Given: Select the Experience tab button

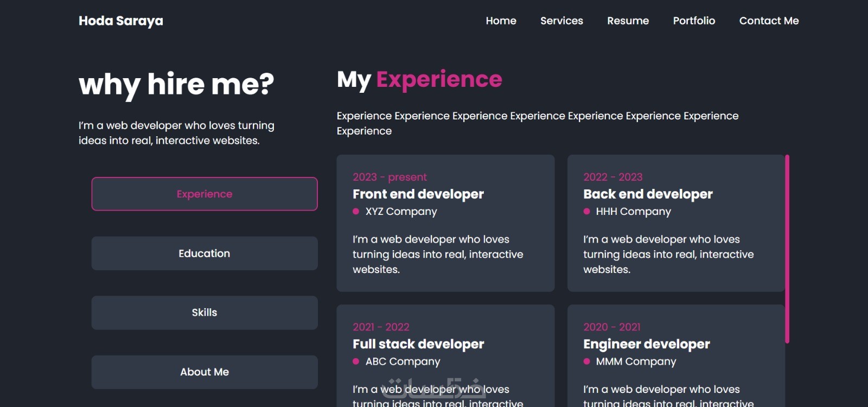Looking at the screenshot, I should point(205,194).
